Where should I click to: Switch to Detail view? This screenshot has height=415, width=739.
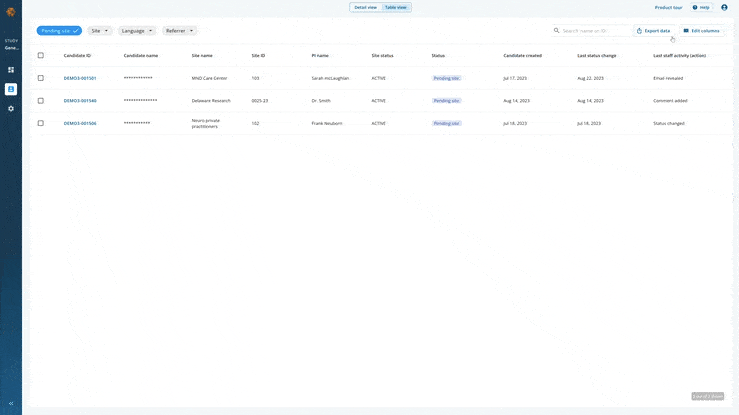tap(365, 8)
